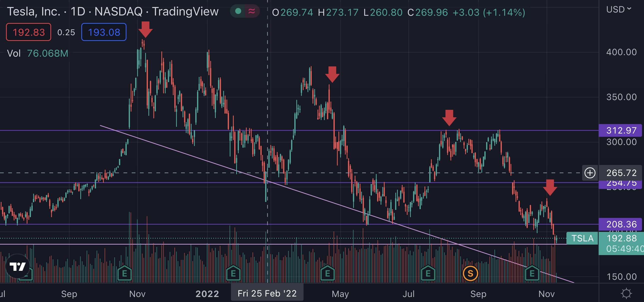Image resolution: width=644 pixels, height=302 pixels.
Task: Open the earnings E marker near Nov 2021
Action: point(124,273)
